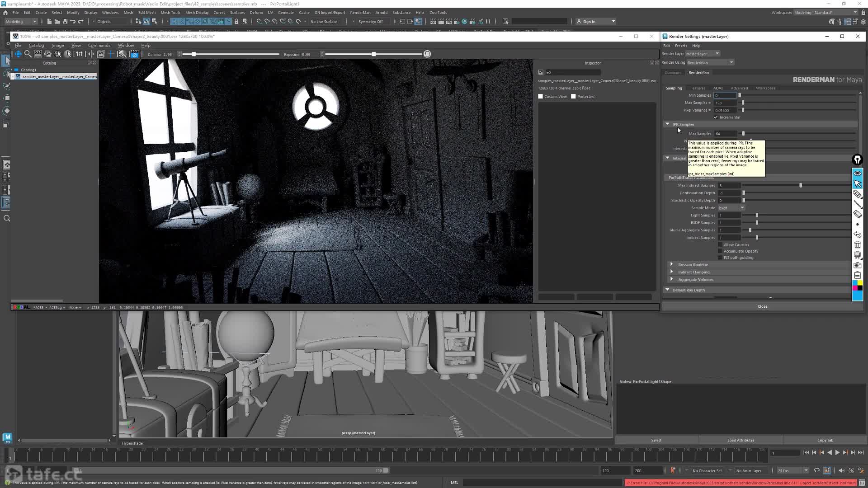Switch to the Features tab
The image size is (868, 488).
(698, 88)
